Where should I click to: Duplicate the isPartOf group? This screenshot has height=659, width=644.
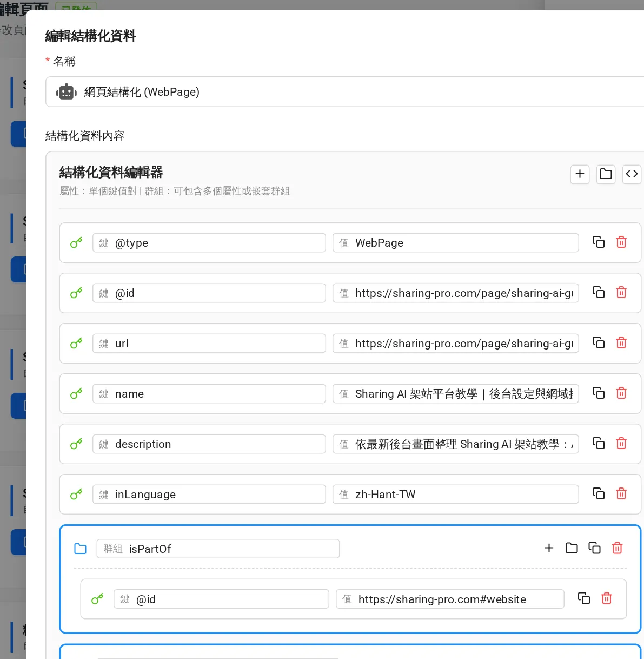pos(594,548)
